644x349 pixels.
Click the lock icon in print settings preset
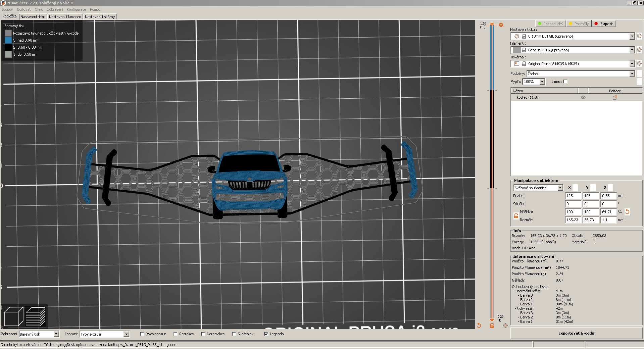pos(524,36)
